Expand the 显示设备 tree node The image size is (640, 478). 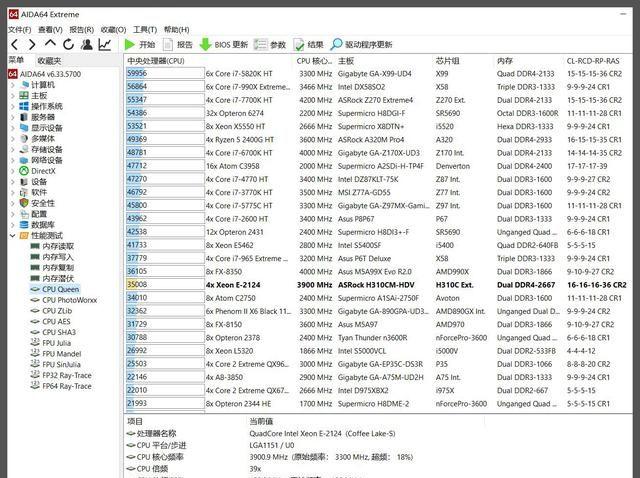click(x=13, y=128)
